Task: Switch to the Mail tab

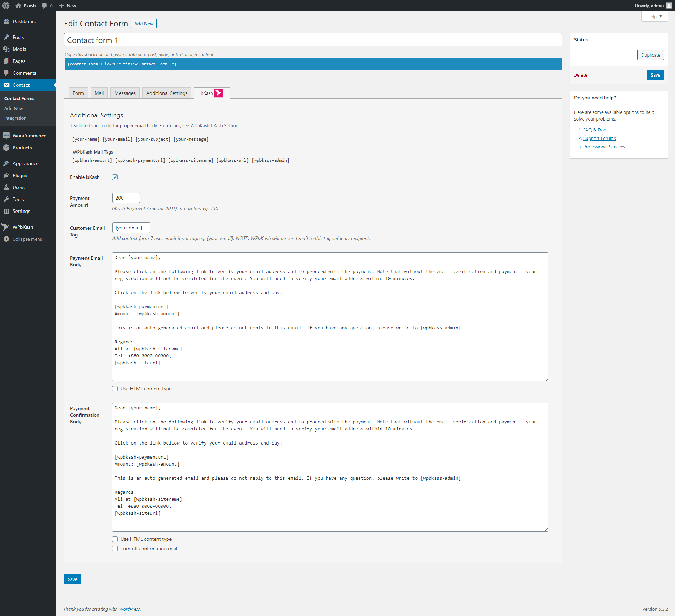Action: click(99, 93)
